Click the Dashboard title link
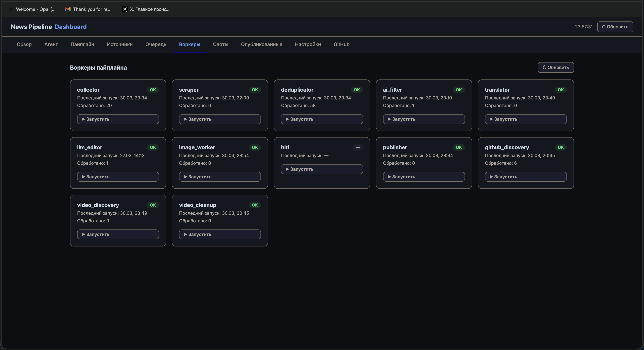Image resolution: width=644 pixels, height=350 pixels. click(71, 27)
